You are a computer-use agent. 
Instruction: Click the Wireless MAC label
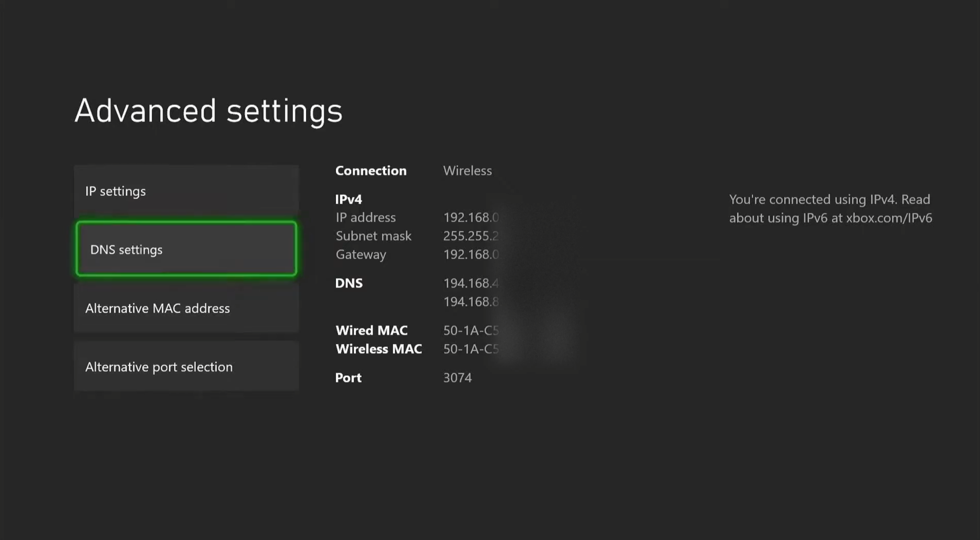coord(379,349)
